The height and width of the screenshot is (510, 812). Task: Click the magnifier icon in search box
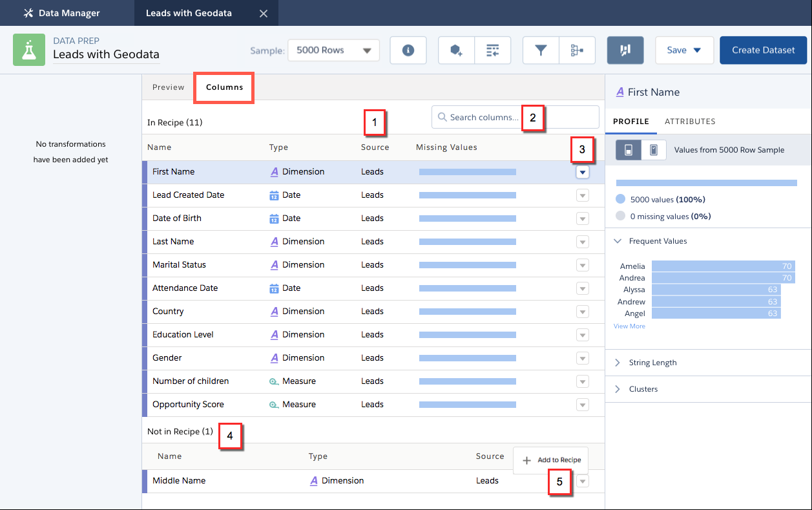pos(442,117)
